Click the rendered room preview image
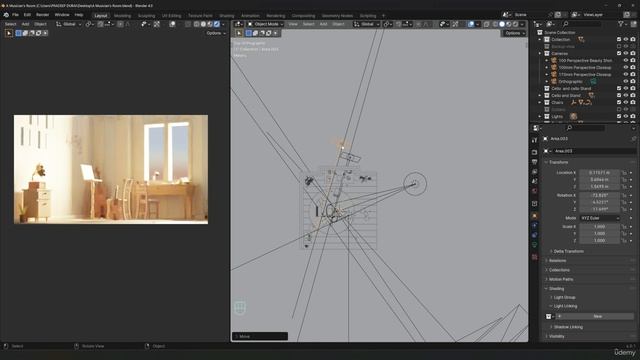The width and height of the screenshot is (640, 360). click(x=111, y=169)
